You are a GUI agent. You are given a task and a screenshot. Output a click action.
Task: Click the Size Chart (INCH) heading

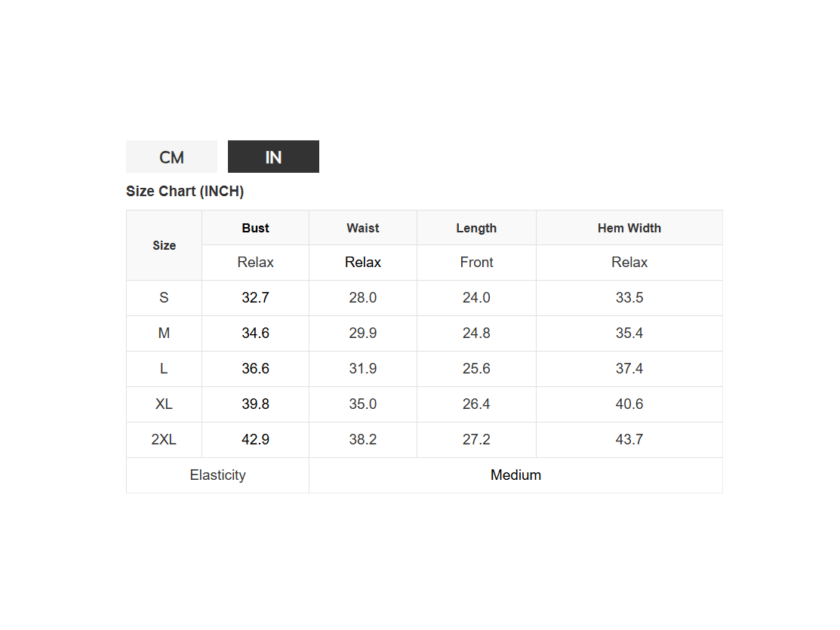[x=185, y=192]
